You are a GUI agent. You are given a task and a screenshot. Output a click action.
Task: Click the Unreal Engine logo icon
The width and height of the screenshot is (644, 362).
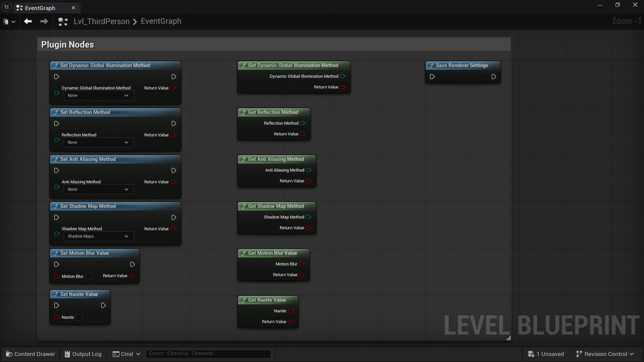pos(7,7)
